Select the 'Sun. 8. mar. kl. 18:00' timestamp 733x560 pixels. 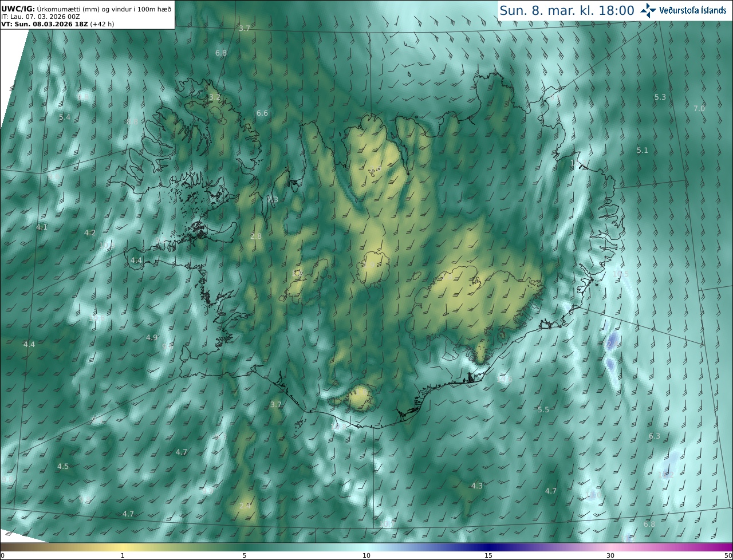click(x=567, y=11)
